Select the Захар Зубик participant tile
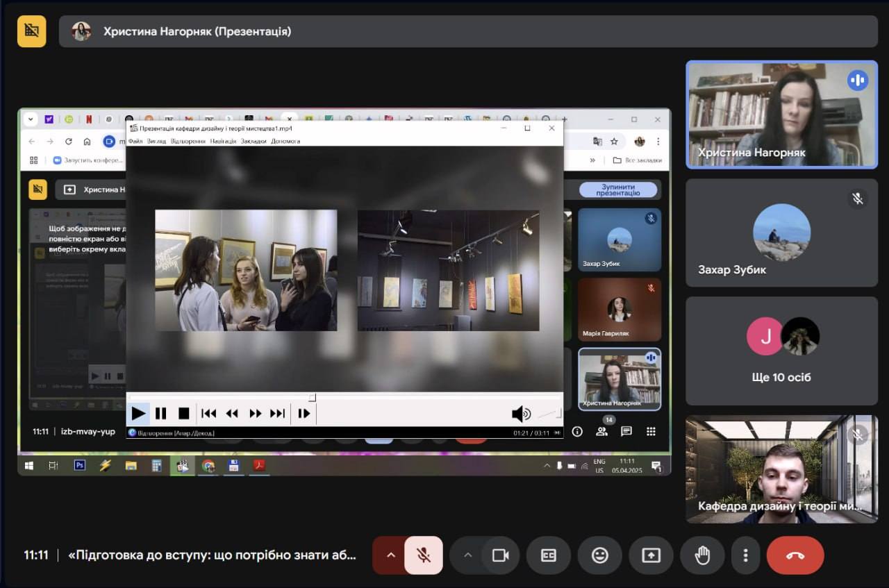The image size is (889, 588). (781, 233)
